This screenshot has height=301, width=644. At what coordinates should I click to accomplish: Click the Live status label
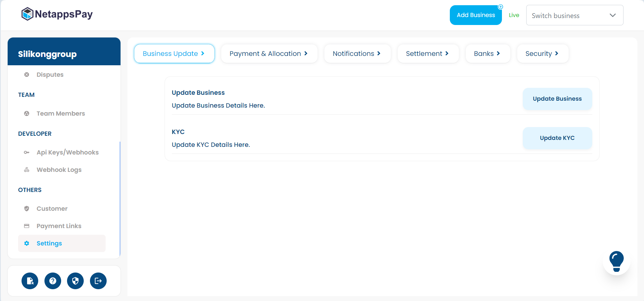point(514,15)
